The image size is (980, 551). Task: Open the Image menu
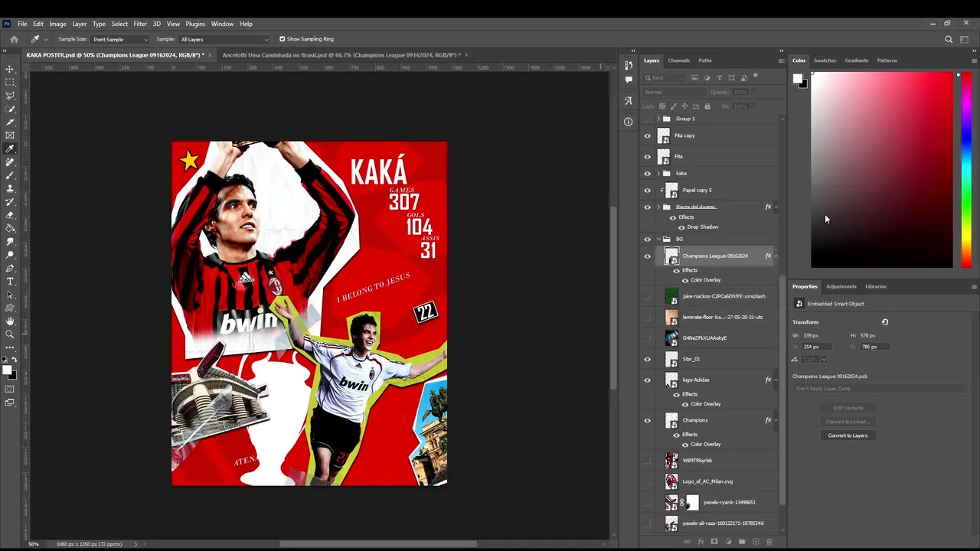pyautogui.click(x=57, y=24)
